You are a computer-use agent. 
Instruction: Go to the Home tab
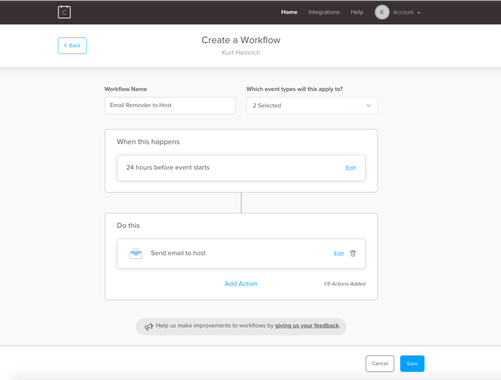click(289, 12)
